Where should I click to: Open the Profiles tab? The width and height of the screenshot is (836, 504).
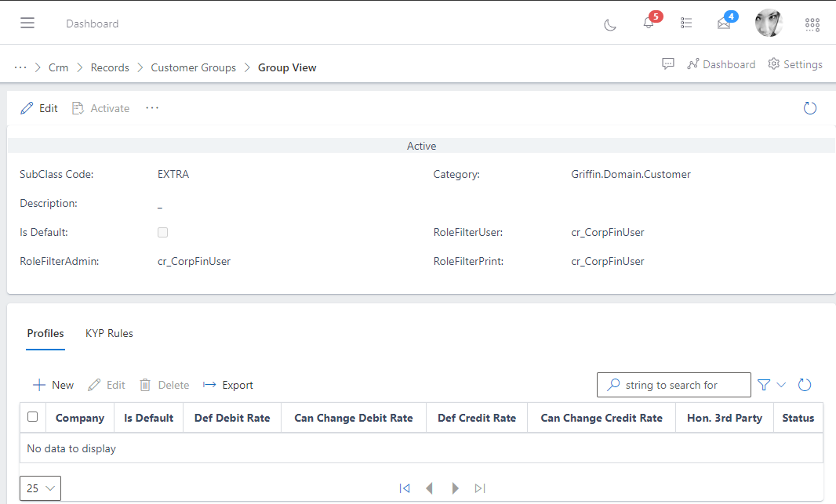[45, 333]
